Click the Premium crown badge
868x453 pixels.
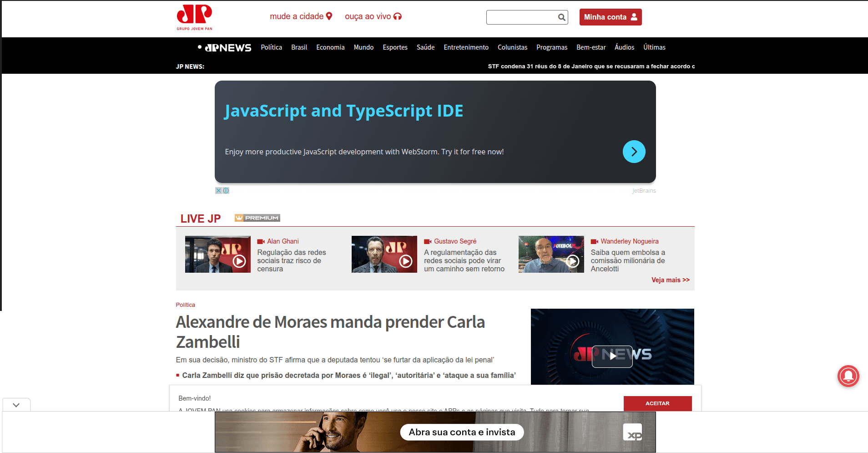coord(257,218)
